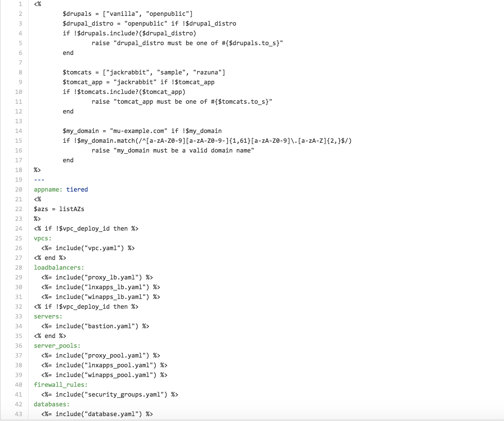Click 'if !$vpc_deploy_id then' on line 24
This screenshot has width=504, height=421.
click(86, 228)
